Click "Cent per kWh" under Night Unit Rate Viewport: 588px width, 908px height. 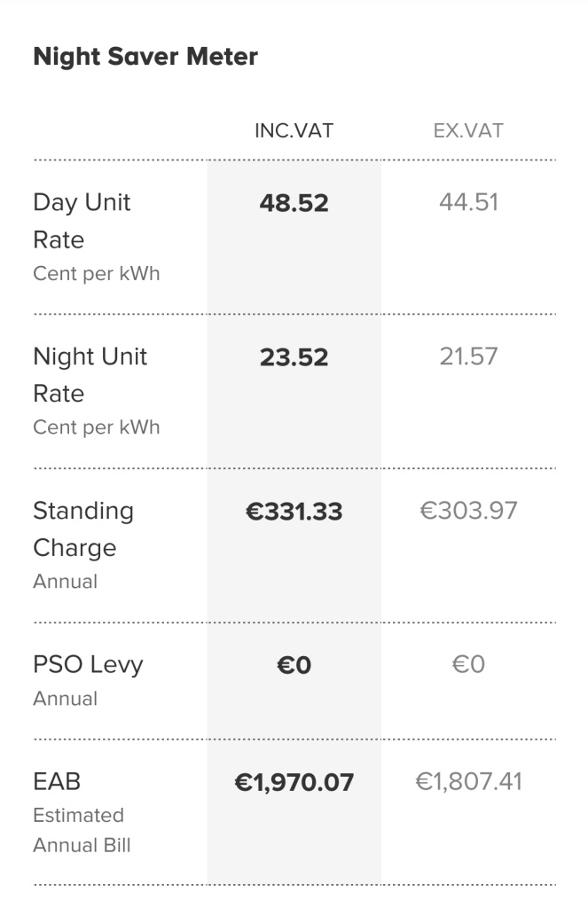click(97, 427)
